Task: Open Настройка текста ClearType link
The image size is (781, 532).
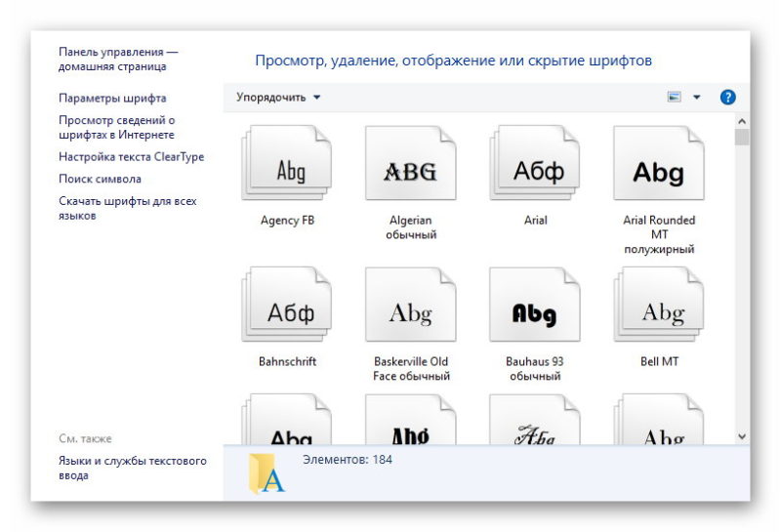Action: pyautogui.click(x=132, y=157)
